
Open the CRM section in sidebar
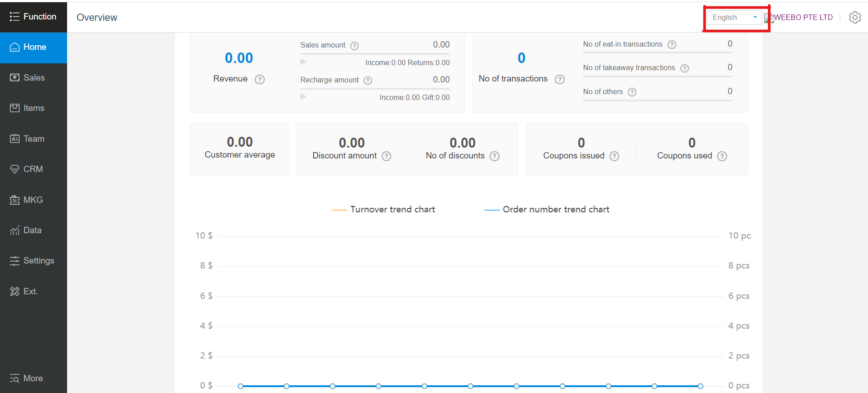(34, 169)
